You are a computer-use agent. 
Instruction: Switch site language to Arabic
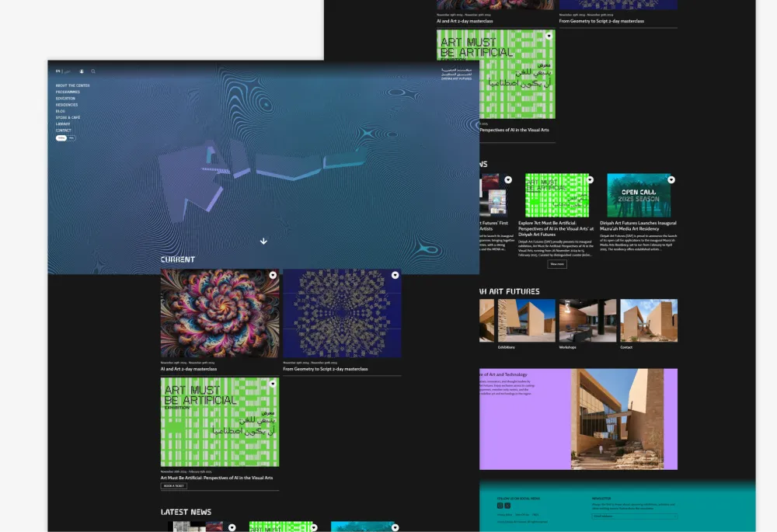pos(67,71)
